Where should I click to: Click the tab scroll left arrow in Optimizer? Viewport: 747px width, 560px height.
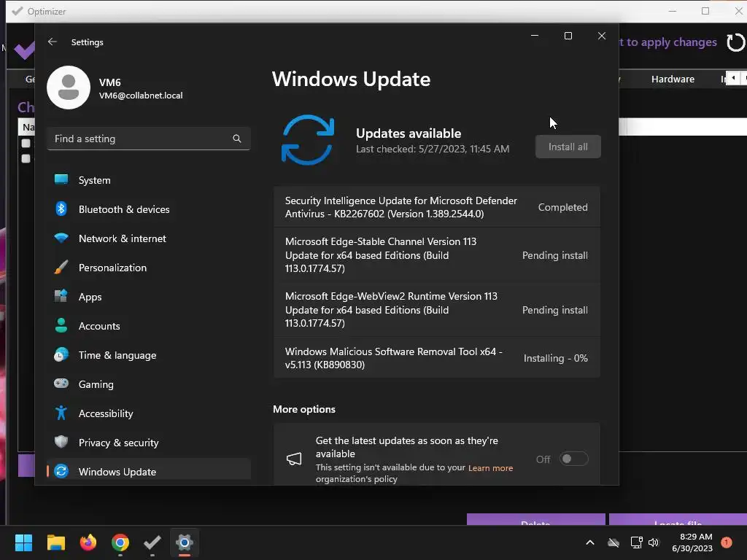click(x=733, y=78)
